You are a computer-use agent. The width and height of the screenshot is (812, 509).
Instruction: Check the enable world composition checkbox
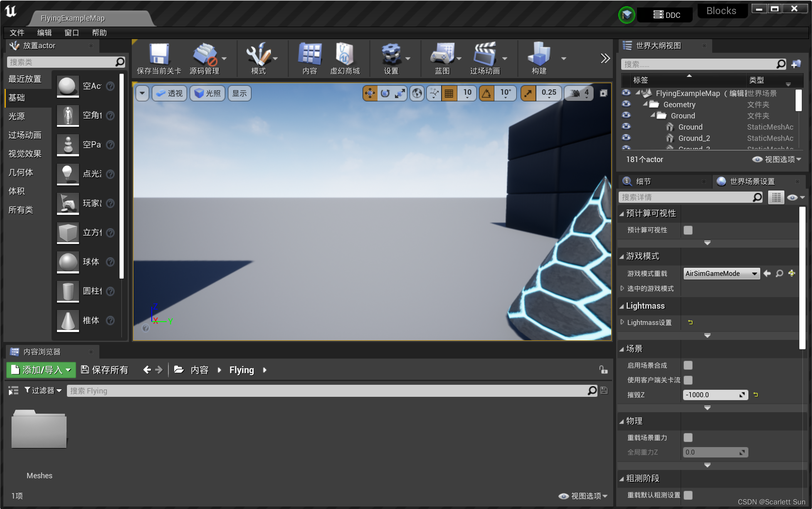(688, 365)
